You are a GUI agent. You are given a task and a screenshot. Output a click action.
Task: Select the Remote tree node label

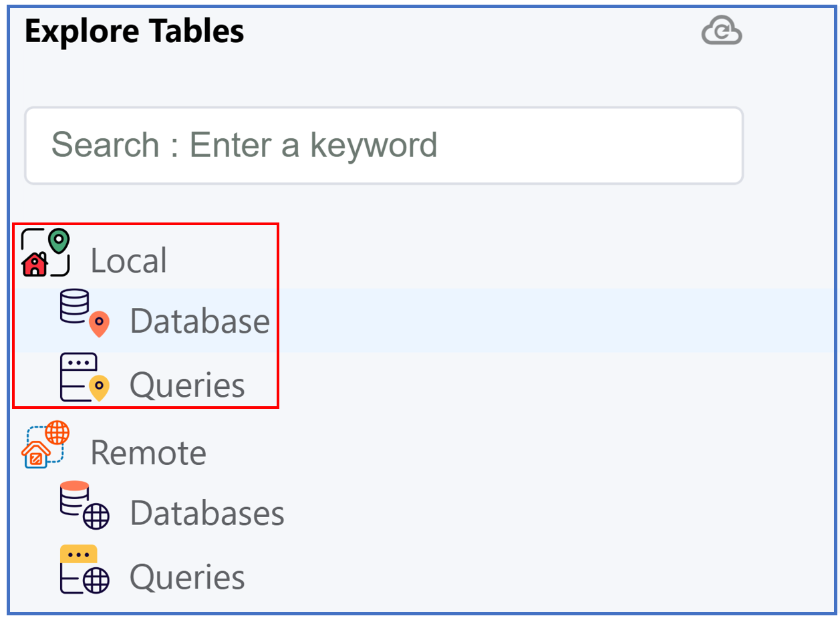tap(148, 453)
